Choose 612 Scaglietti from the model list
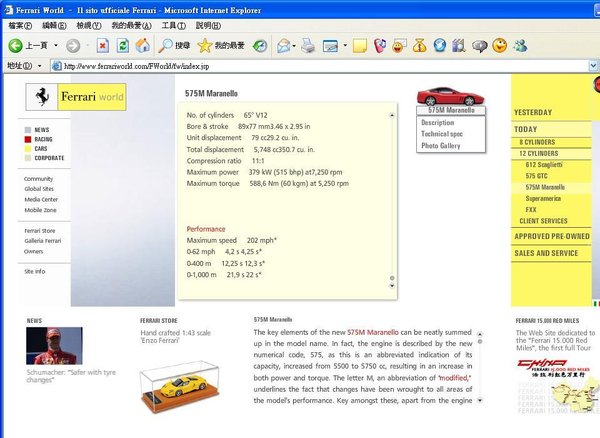 click(x=544, y=164)
